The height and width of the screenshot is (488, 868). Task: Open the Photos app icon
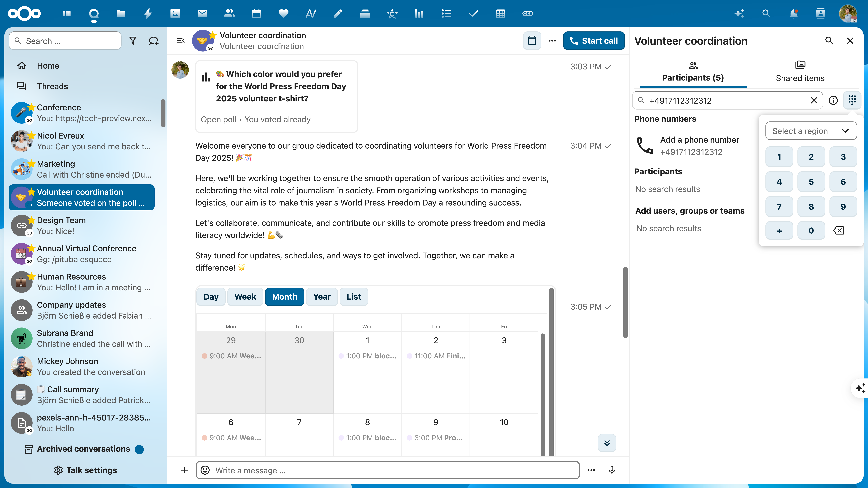tap(175, 13)
